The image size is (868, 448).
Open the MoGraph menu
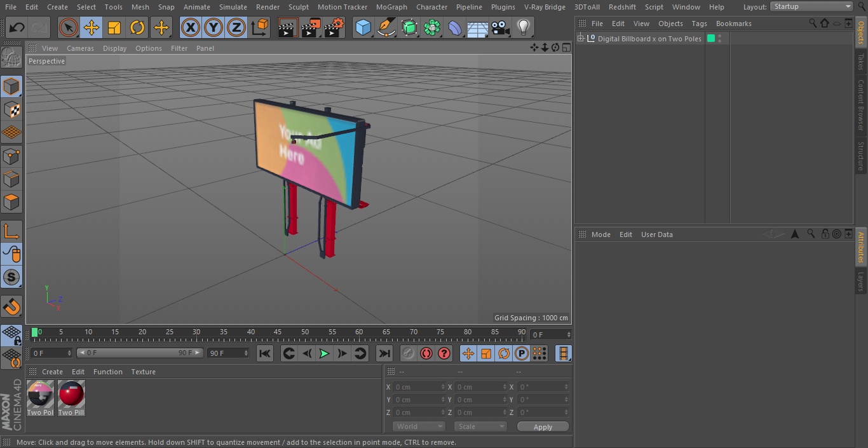pyautogui.click(x=391, y=7)
